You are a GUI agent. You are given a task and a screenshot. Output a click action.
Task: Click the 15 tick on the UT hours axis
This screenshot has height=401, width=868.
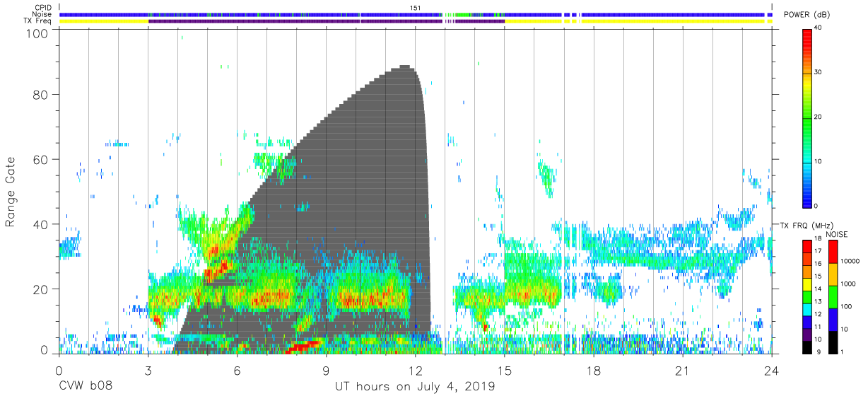505,370
